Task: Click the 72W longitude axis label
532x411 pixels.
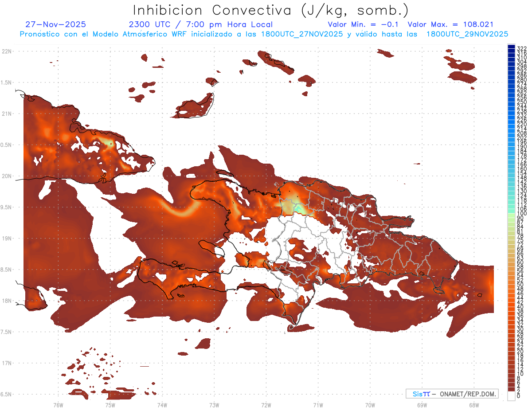Action: point(266,404)
